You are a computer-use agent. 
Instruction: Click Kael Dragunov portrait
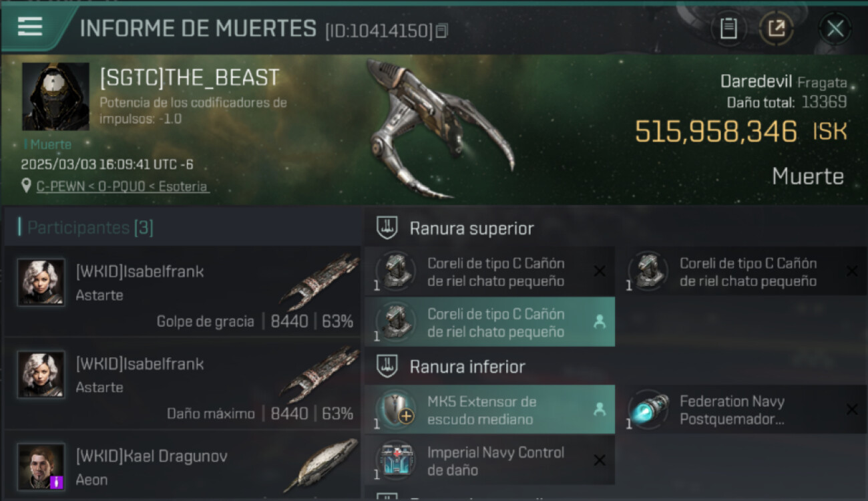click(41, 467)
